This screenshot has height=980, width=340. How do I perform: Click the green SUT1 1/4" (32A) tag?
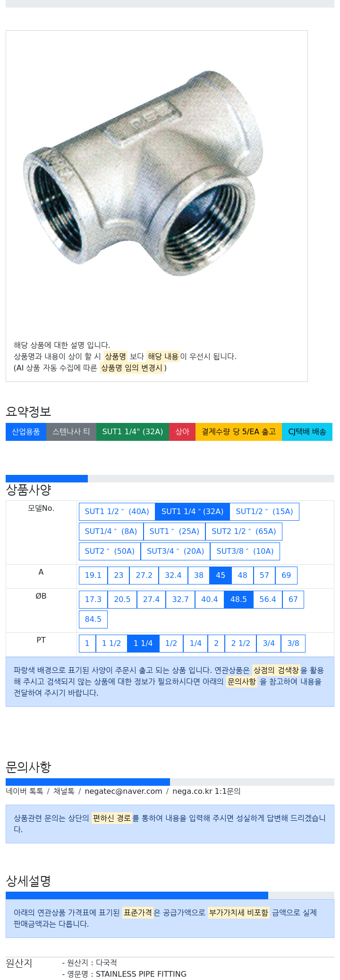coord(133,431)
